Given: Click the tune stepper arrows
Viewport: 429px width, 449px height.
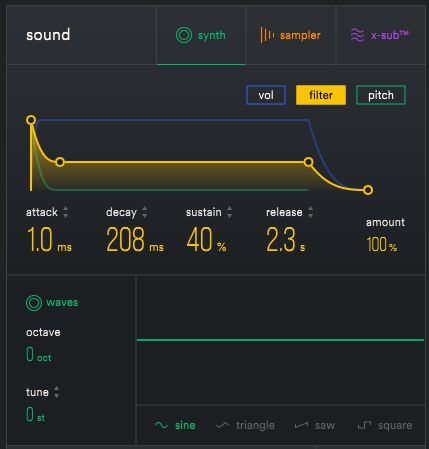Looking at the screenshot, I should point(57,392).
